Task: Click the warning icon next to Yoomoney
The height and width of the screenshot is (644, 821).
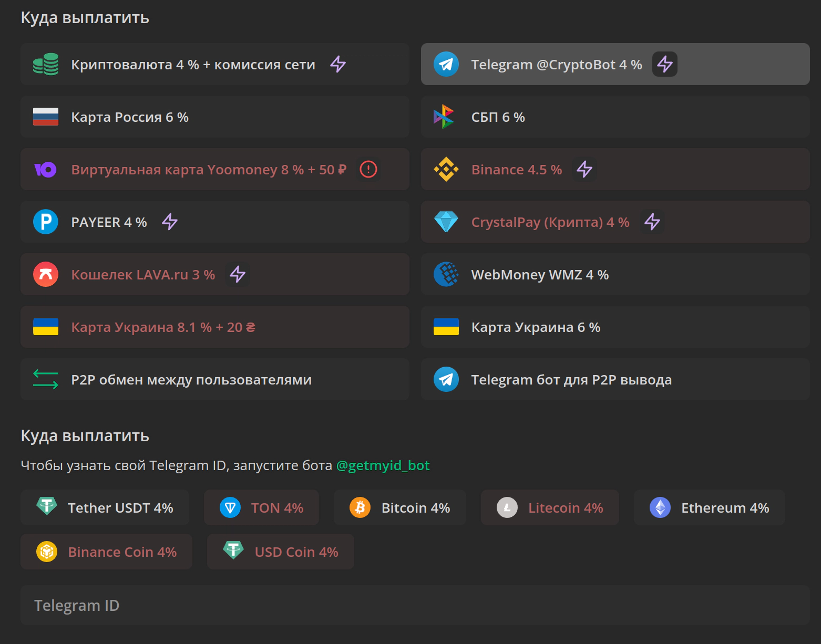Action: (368, 169)
